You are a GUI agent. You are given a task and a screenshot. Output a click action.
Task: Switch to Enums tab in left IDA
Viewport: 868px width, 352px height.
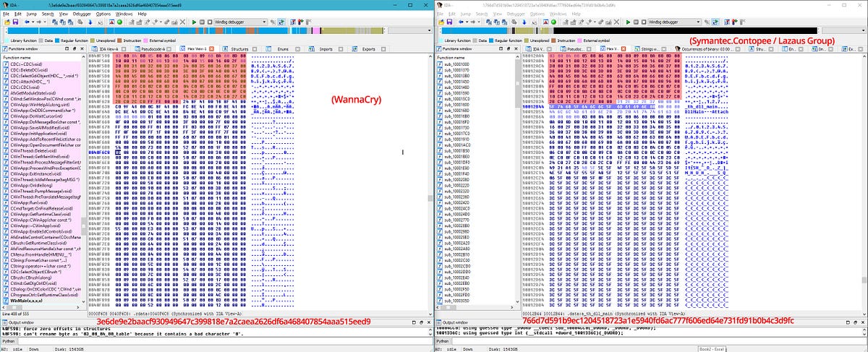click(283, 48)
